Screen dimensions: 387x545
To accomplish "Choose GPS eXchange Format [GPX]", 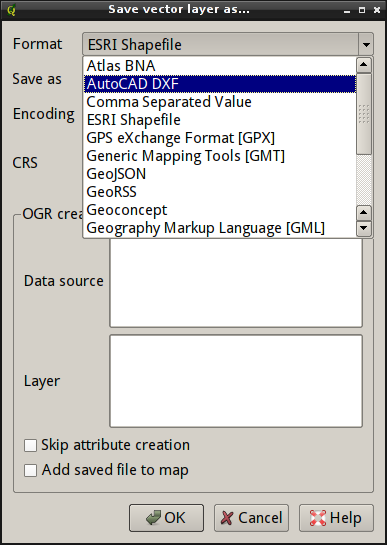I will point(220,138).
